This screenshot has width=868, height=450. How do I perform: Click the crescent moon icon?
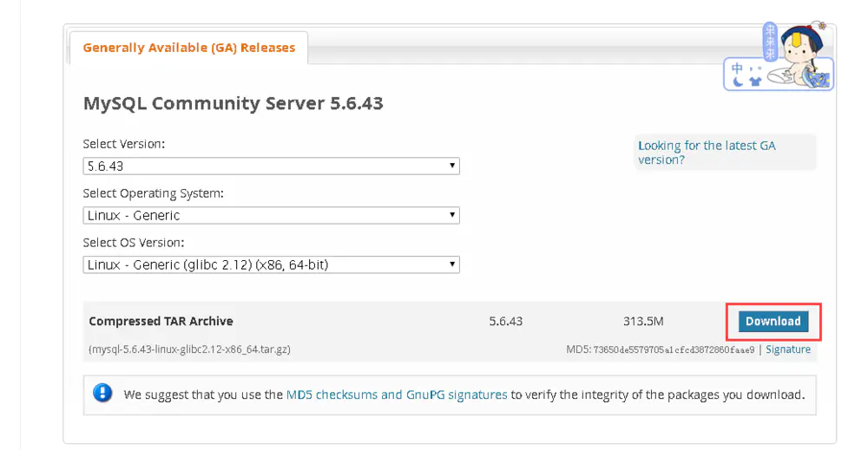click(738, 82)
